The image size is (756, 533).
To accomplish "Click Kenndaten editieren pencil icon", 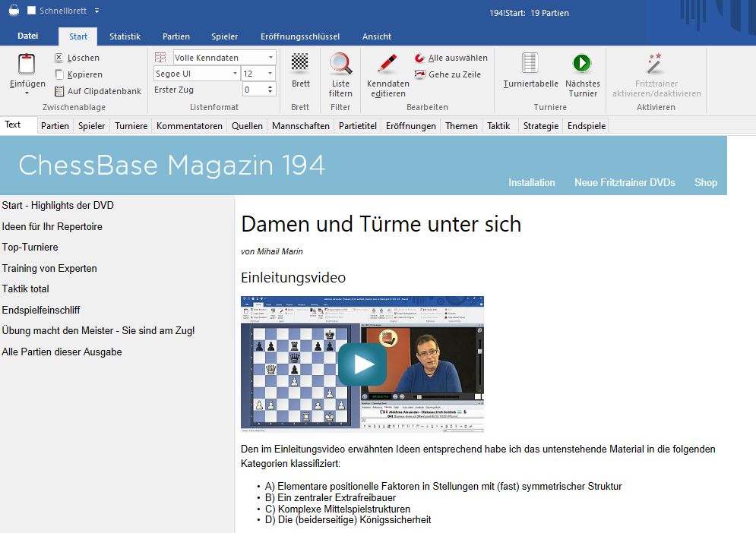I will coord(387,62).
